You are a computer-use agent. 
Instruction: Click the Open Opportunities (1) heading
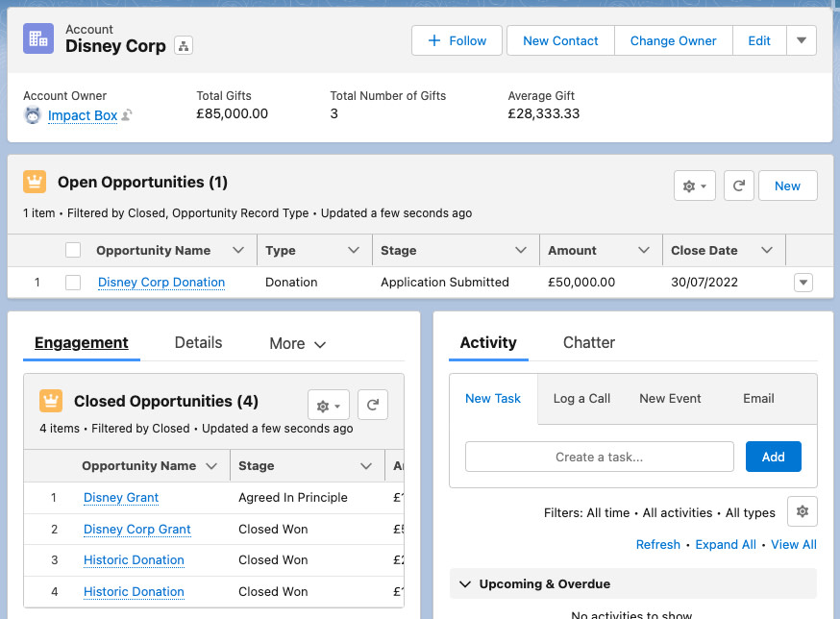pos(142,183)
